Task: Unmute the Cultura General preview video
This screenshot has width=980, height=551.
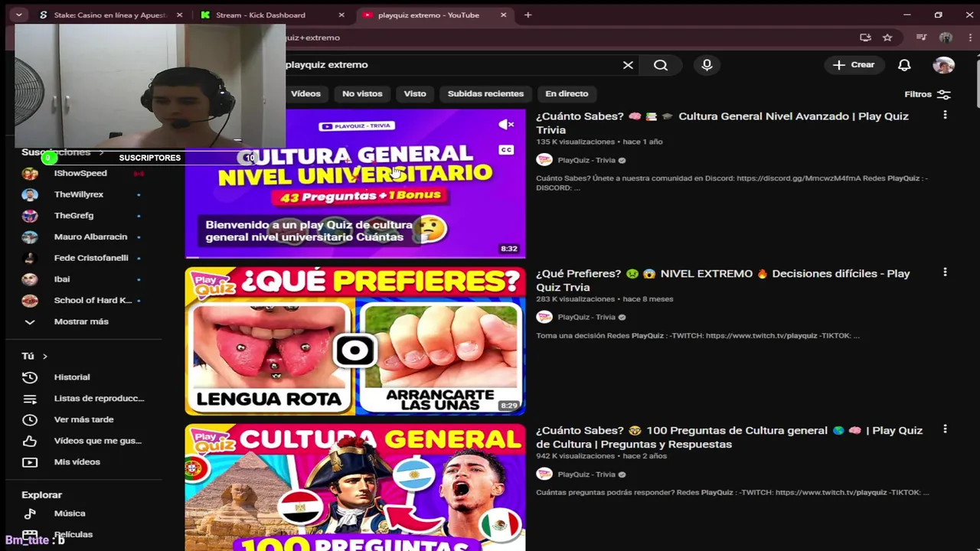Action: pyautogui.click(x=506, y=125)
